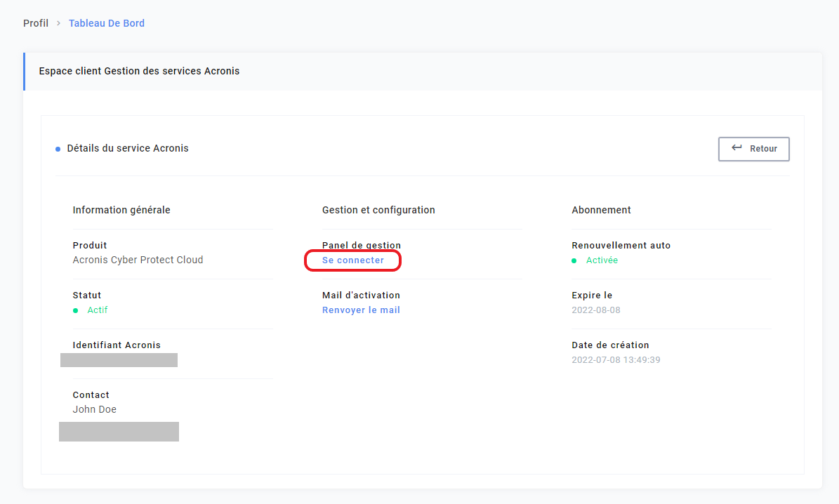This screenshot has width=839, height=504.
Task: Click the contact name John Doe
Action: click(x=95, y=409)
